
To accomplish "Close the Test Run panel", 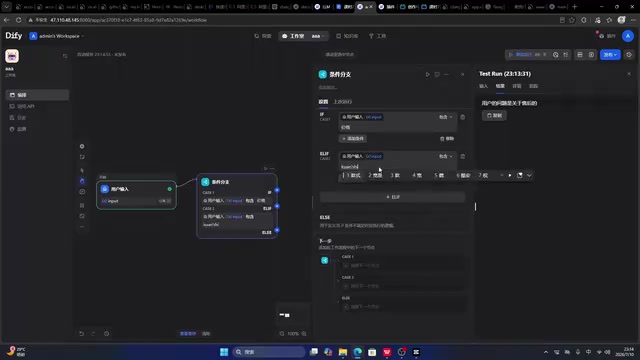I will [629, 74].
